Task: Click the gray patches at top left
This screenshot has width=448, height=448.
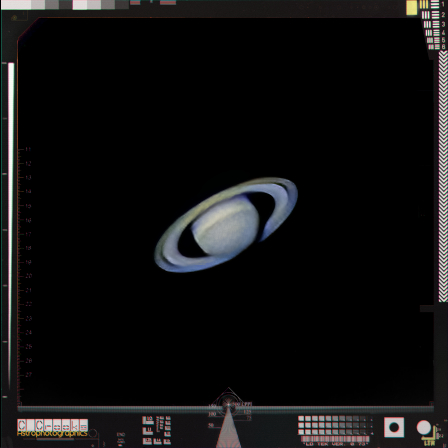Action: pos(65,5)
